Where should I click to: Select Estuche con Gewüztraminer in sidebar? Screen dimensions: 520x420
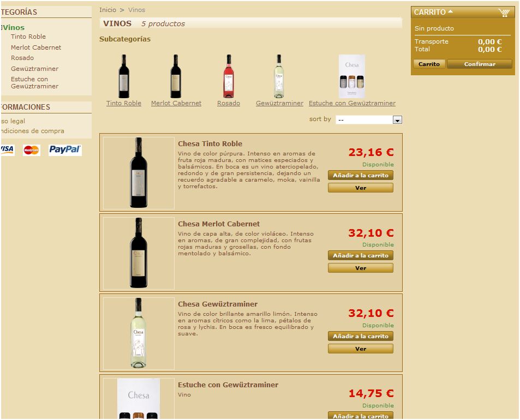(34, 82)
